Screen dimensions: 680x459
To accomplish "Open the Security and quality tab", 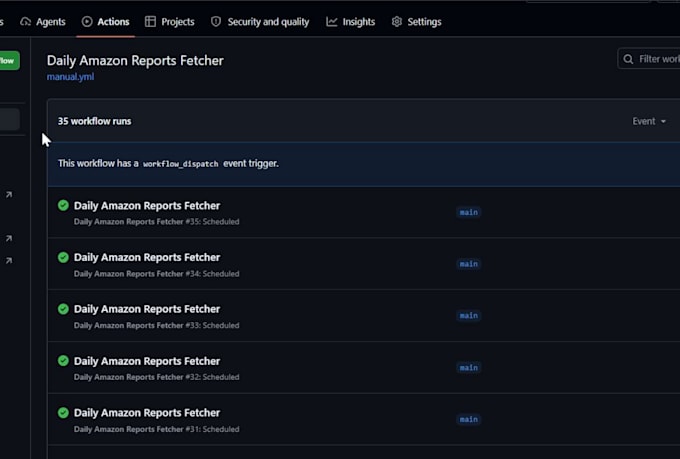I will coord(260,22).
